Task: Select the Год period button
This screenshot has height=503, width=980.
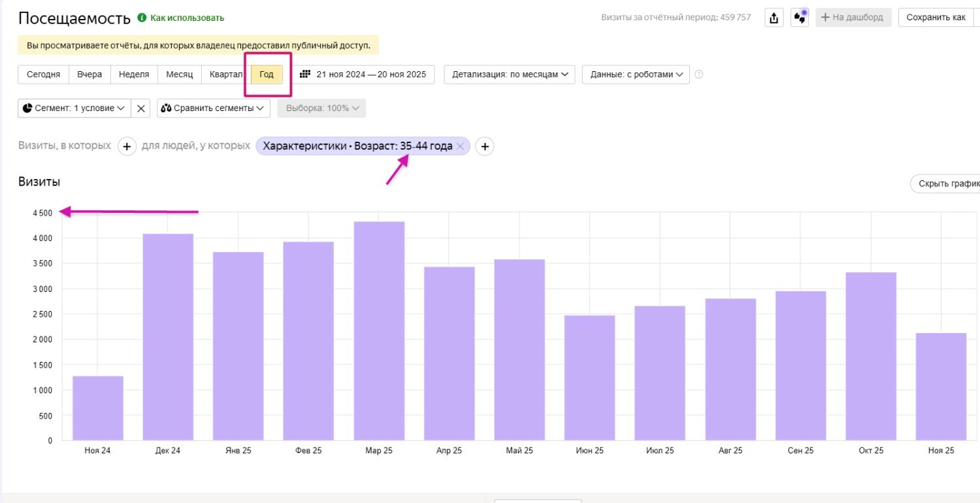Action: pyautogui.click(x=267, y=74)
